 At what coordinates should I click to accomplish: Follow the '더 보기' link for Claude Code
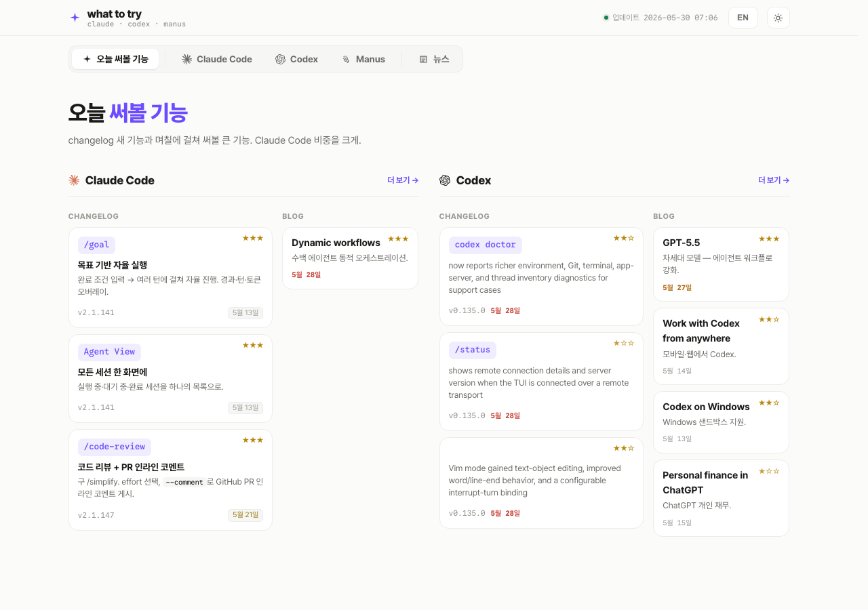click(403, 180)
